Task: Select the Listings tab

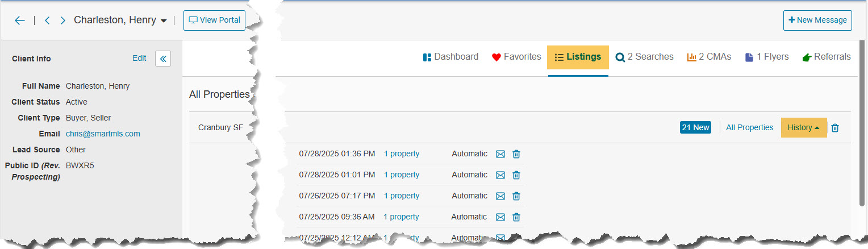Action: point(578,57)
